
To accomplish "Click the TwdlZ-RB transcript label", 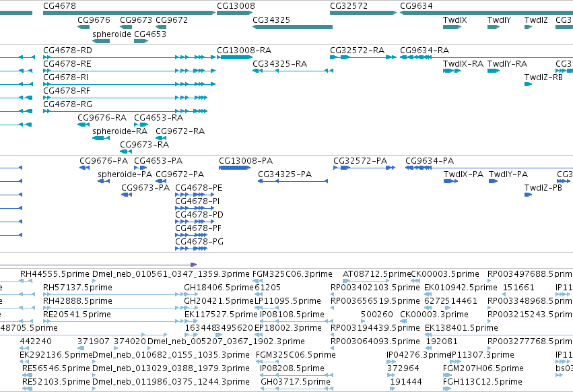I will tap(543, 77).
